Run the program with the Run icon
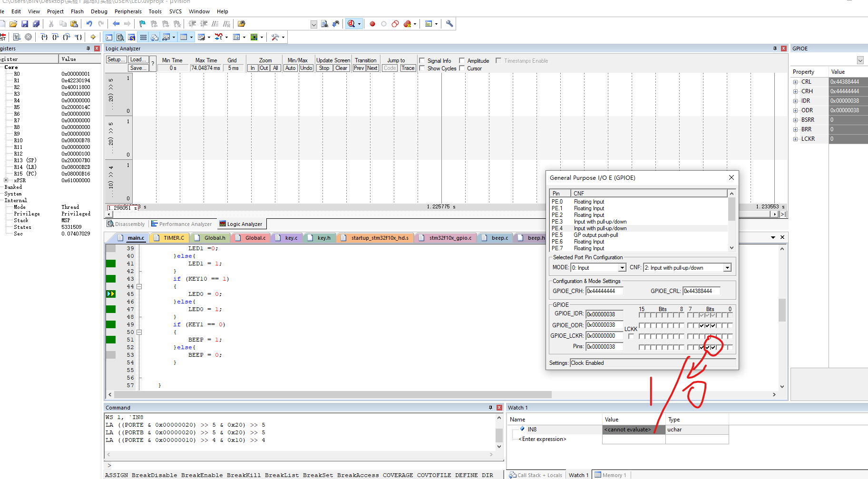 click(17, 37)
